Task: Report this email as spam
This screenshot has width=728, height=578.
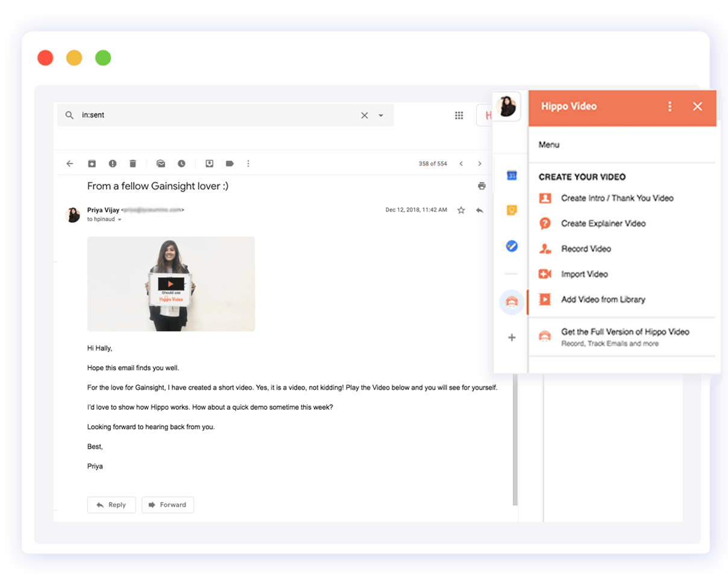Action: [112, 163]
